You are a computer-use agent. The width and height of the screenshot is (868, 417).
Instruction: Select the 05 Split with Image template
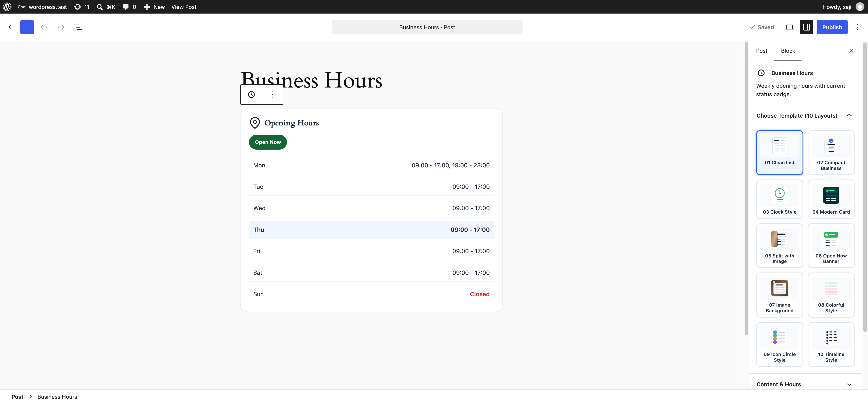780,246
